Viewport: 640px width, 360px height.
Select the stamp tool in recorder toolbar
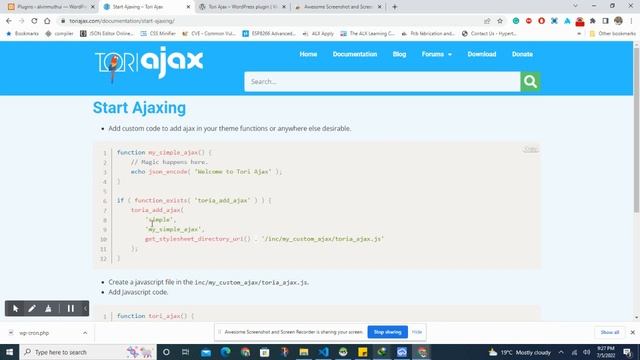coord(48,309)
